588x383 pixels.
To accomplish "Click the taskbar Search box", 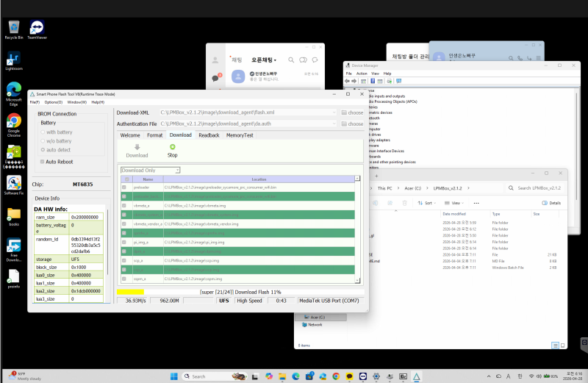I will click(x=215, y=376).
